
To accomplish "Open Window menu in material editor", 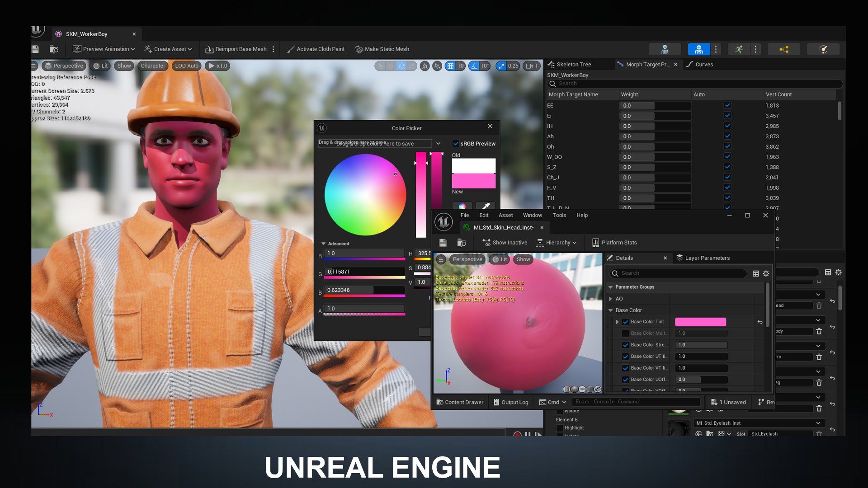I will (533, 216).
